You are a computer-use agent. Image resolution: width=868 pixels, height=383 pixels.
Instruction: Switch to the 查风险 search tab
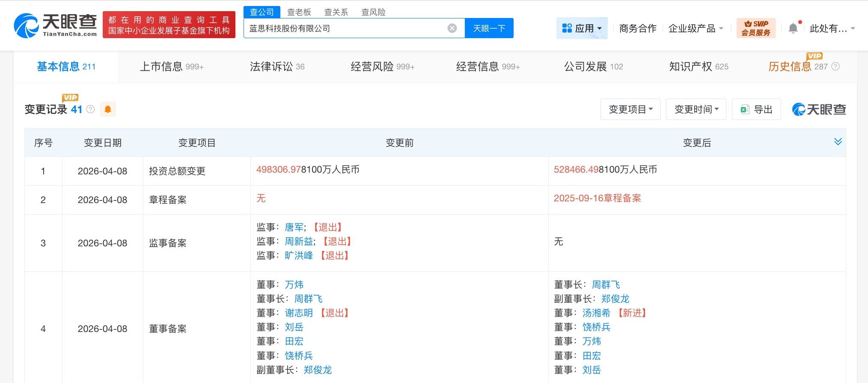374,12
